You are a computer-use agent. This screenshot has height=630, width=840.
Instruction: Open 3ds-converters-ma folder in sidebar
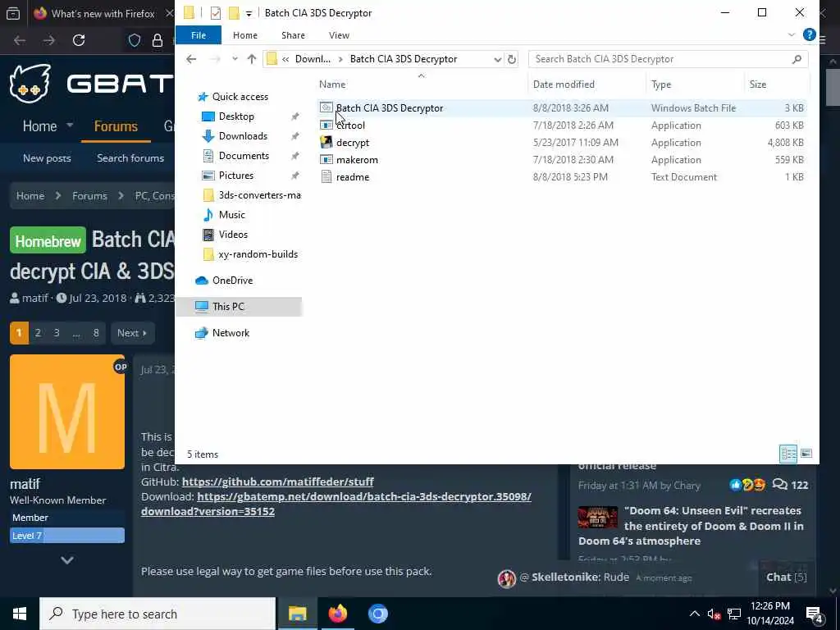tap(259, 195)
